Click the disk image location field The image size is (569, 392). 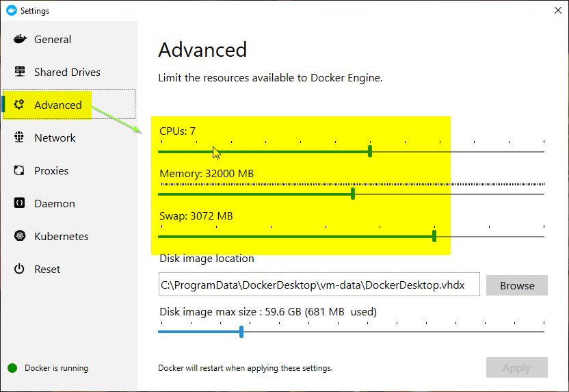coord(319,285)
